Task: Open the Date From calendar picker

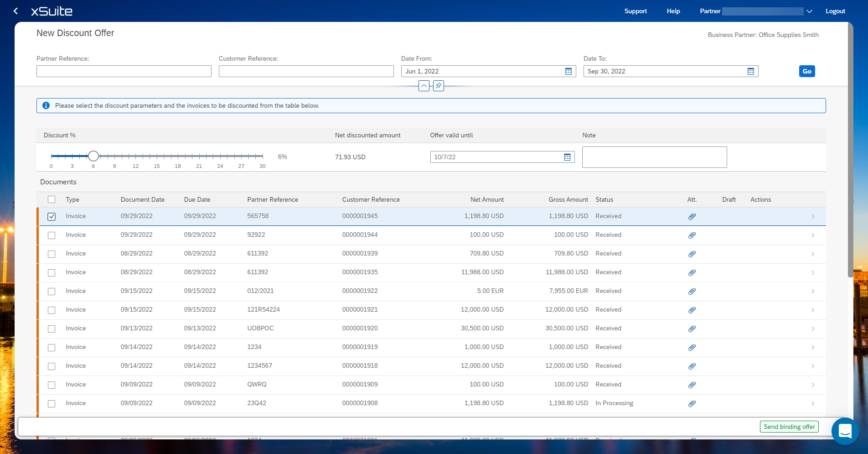Action: pos(568,71)
